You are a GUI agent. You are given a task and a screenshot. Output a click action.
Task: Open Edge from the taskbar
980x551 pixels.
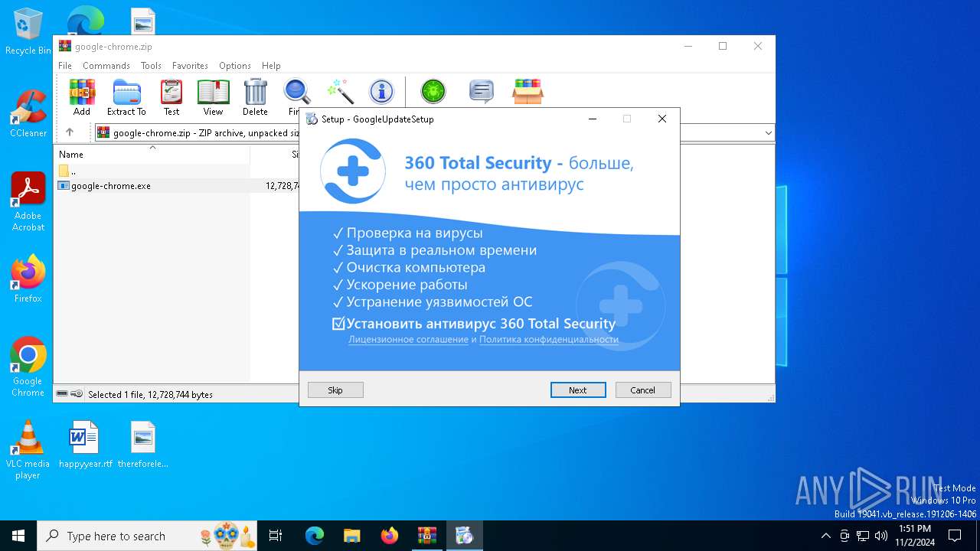point(315,536)
